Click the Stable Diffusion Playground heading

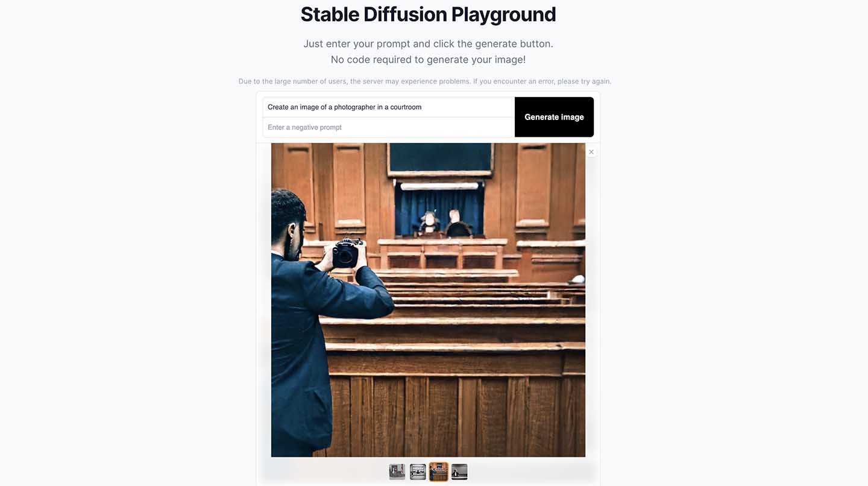pyautogui.click(x=428, y=14)
